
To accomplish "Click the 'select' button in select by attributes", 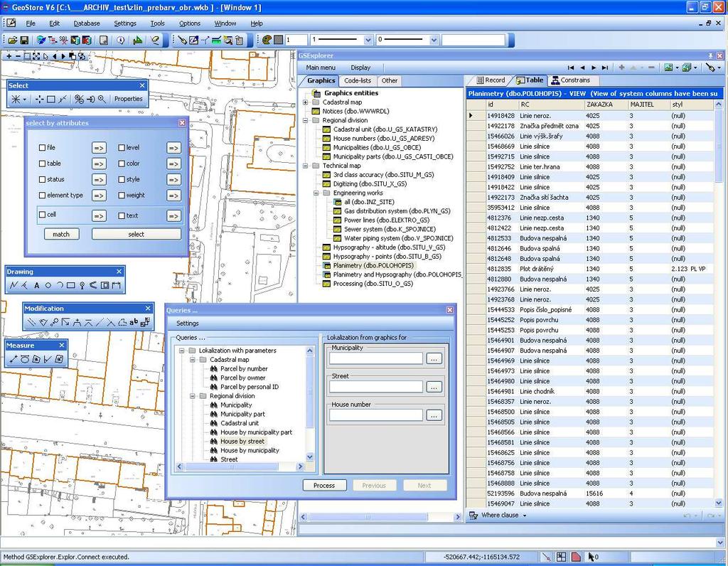I will (x=136, y=235).
